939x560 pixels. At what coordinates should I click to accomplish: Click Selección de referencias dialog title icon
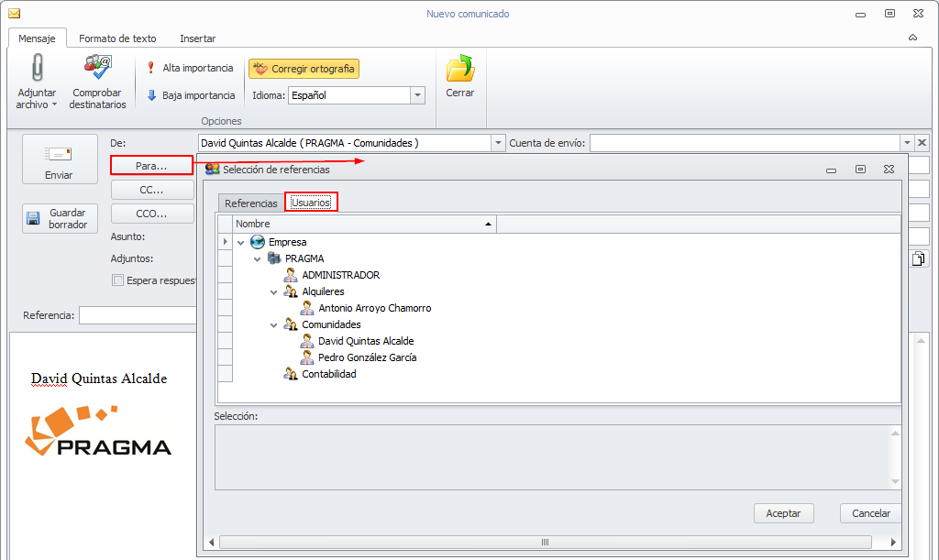[212, 170]
